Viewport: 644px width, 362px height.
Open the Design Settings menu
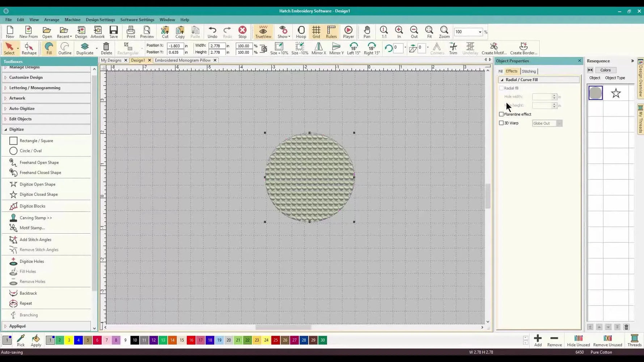pyautogui.click(x=100, y=20)
